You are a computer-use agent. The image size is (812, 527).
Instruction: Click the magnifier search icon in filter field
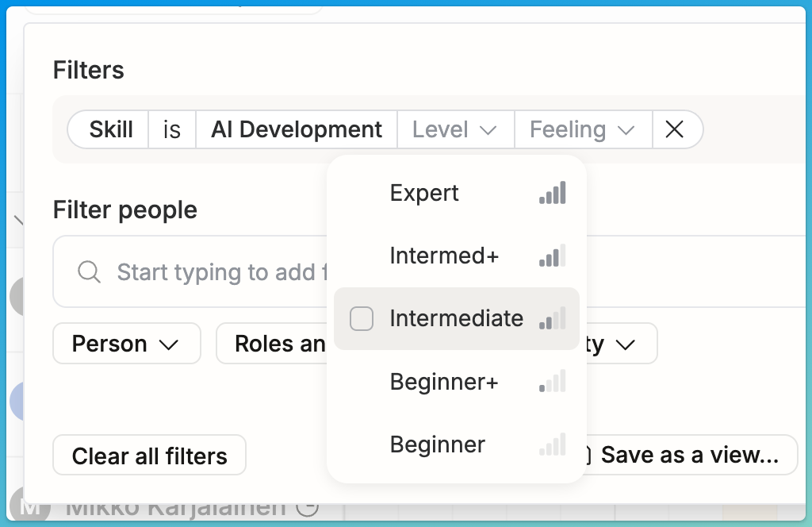click(89, 271)
